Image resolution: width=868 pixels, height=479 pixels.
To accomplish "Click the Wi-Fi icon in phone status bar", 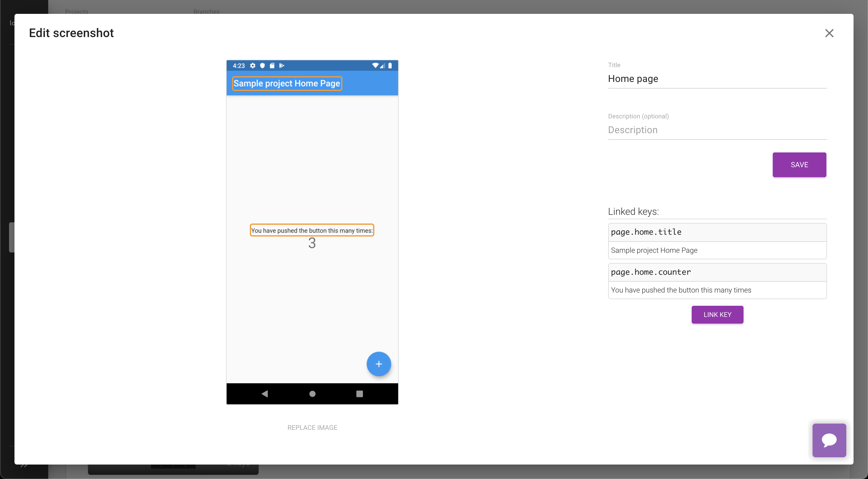I will (375, 65).
